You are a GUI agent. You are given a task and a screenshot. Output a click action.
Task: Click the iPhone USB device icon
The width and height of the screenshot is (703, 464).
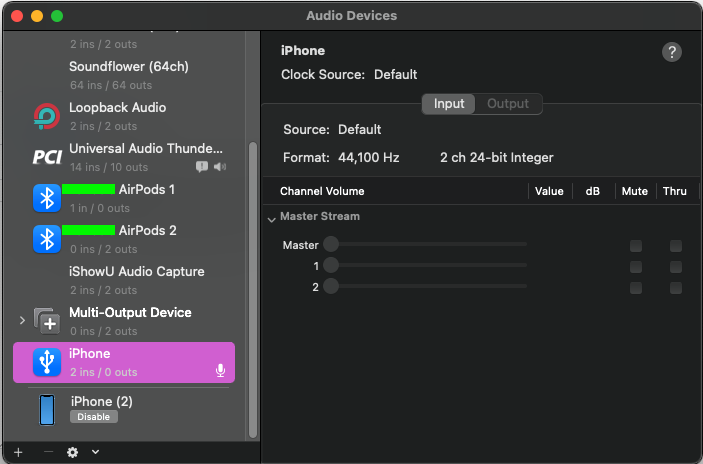[47, 362]
